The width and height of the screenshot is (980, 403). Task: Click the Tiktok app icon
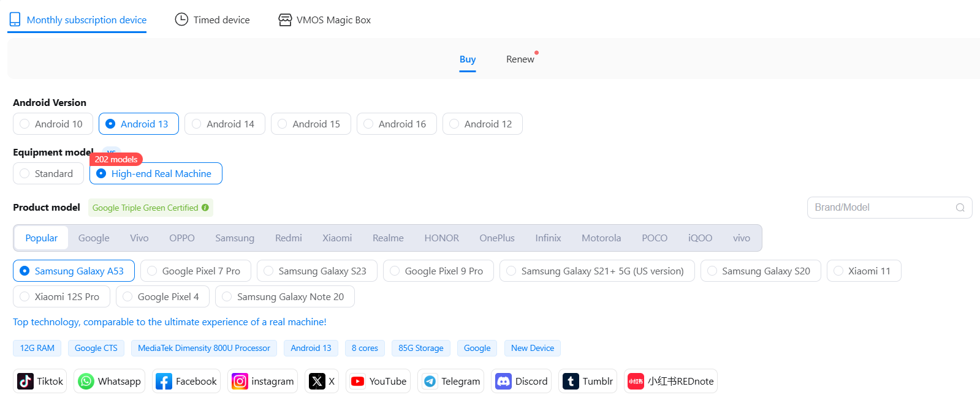point(25,381)
